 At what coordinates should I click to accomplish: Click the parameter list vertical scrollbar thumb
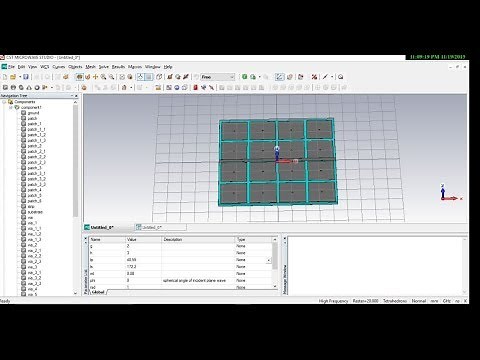275,256
